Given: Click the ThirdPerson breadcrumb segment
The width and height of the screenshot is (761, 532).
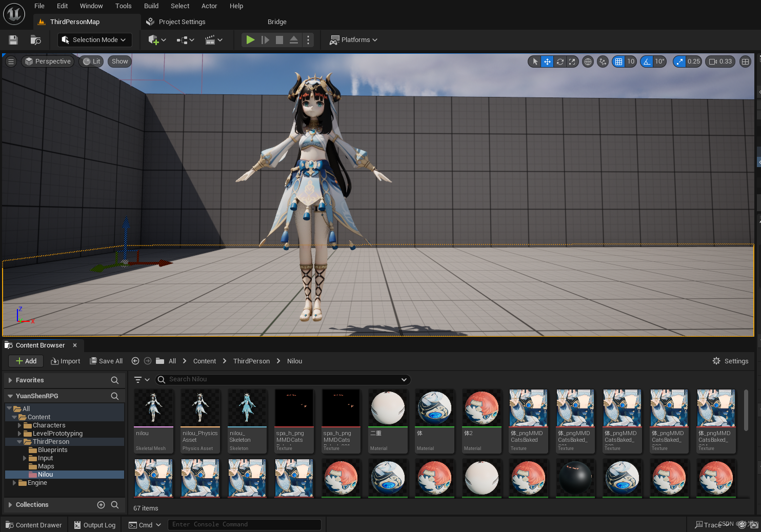Looking at the screenshot, I should point(251,361).
